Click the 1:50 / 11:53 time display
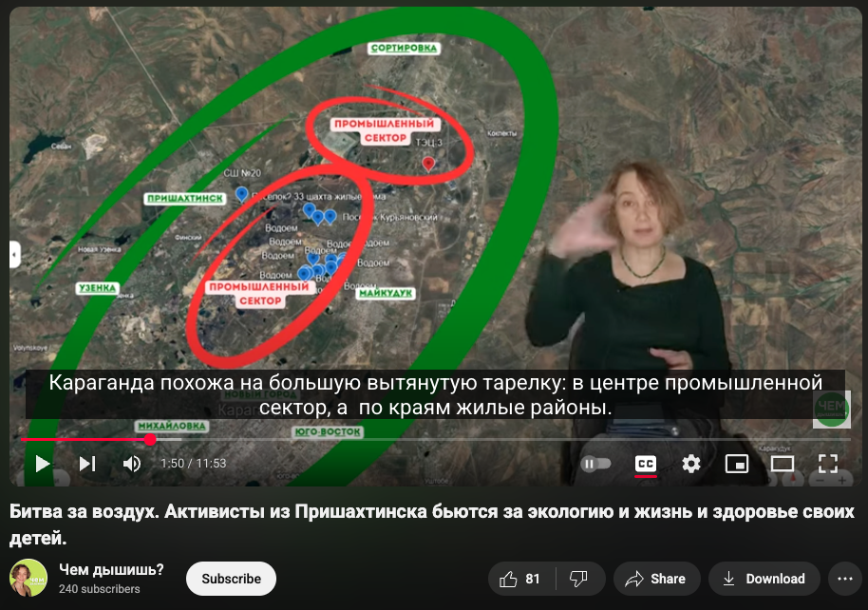This screenshot has width=868, height=610. coord(193,463)
